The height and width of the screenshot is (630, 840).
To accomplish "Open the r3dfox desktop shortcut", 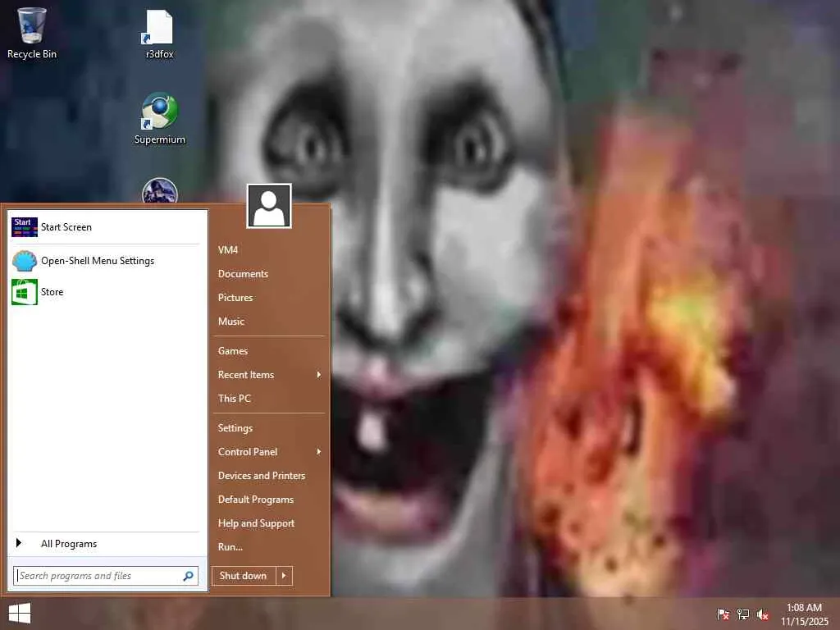I will 159,33.
